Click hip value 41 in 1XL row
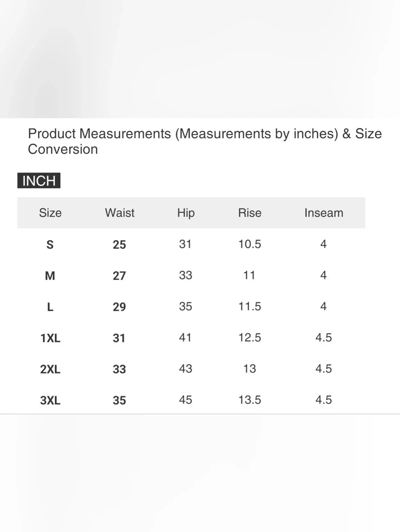The width and height of the screenshot is (400, 532). point(185,338)
